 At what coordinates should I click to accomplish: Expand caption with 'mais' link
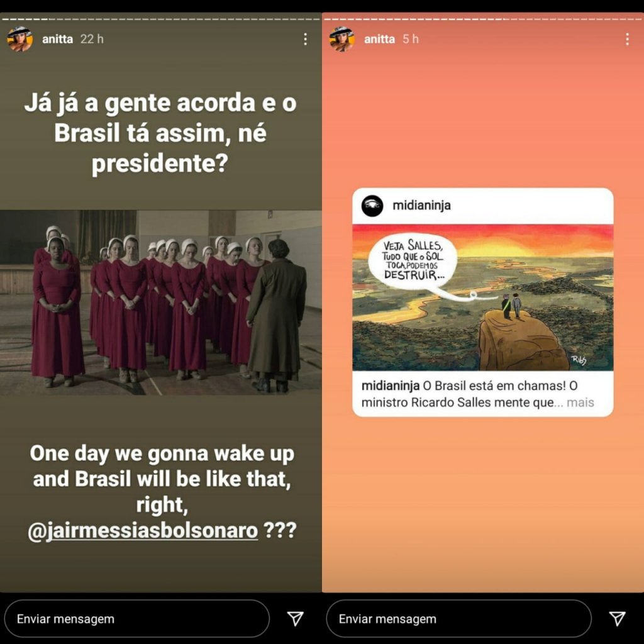[580, 402]
